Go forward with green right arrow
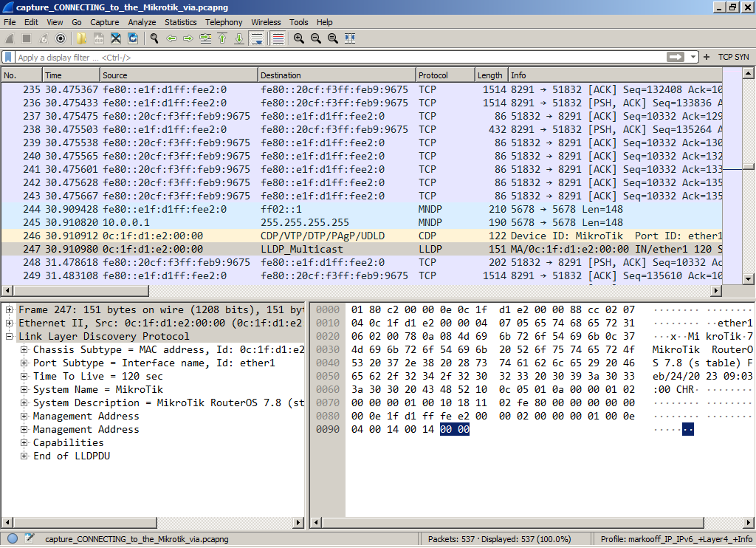This screenshot has width=756, height=548. coord(188,38)
